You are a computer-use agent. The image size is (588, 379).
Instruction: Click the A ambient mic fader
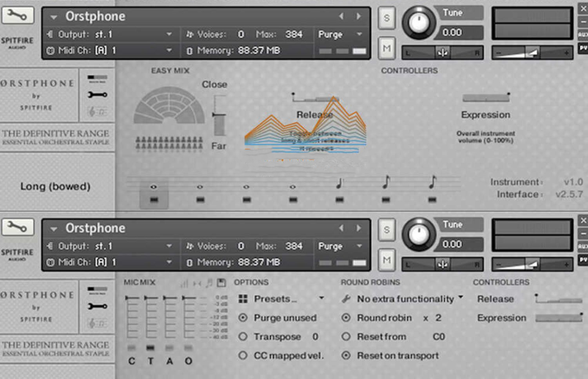pyautogui.click(x=170, y=317)
